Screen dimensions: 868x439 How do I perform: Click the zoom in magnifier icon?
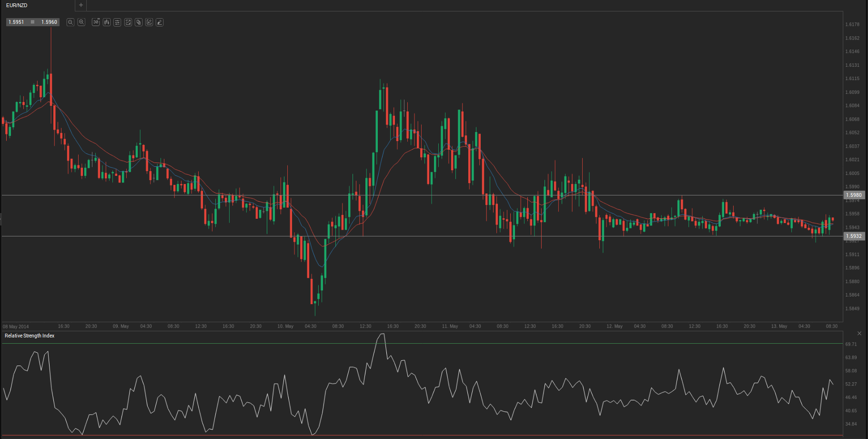(81, 22)
